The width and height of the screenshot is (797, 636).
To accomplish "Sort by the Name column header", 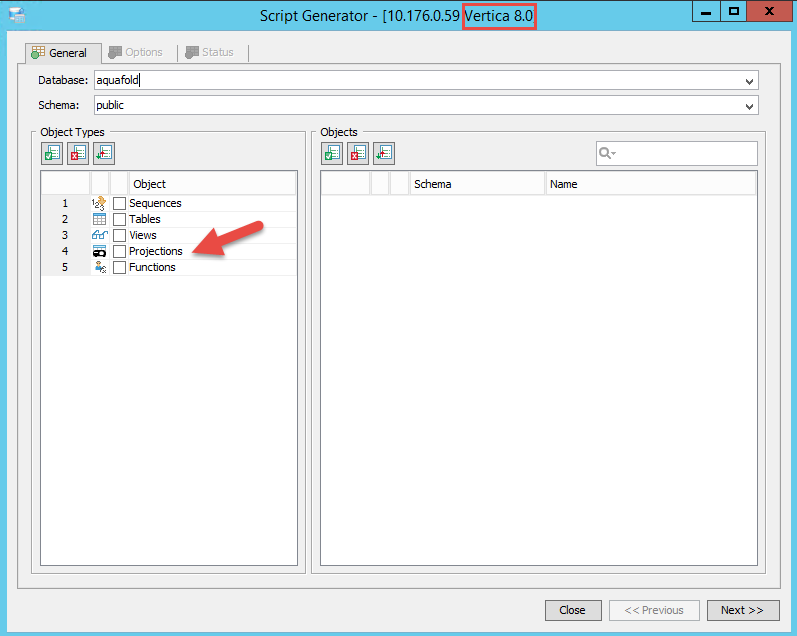I will click(x=651, y=184).
